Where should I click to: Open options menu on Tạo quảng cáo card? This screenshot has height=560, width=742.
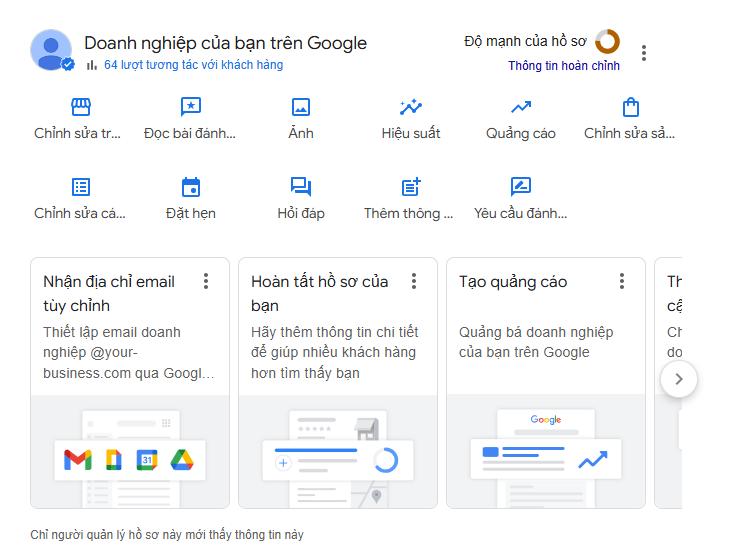point(622,282)
